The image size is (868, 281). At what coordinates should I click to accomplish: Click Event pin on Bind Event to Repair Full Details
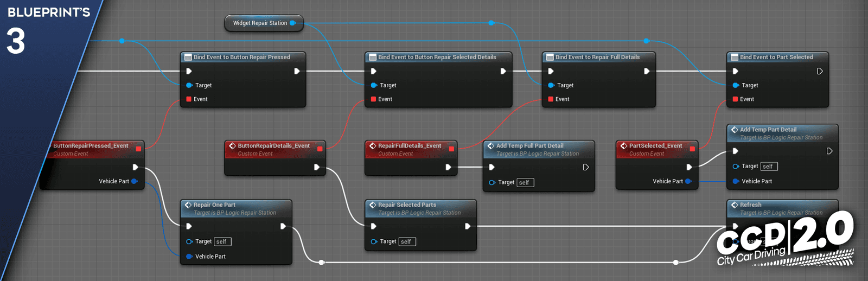[551, 99]
